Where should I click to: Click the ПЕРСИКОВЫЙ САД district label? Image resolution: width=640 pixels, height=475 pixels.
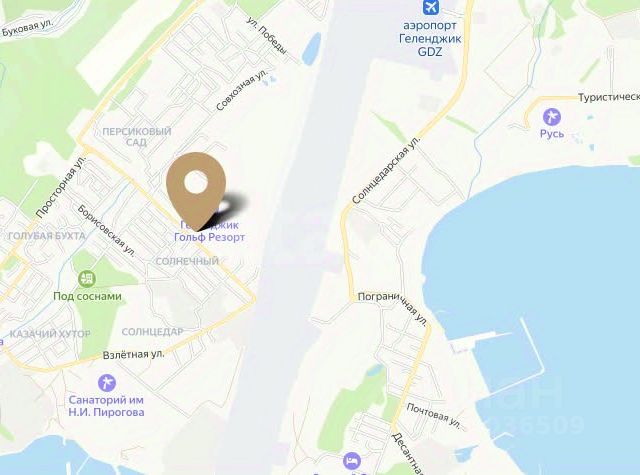(136, 137)
